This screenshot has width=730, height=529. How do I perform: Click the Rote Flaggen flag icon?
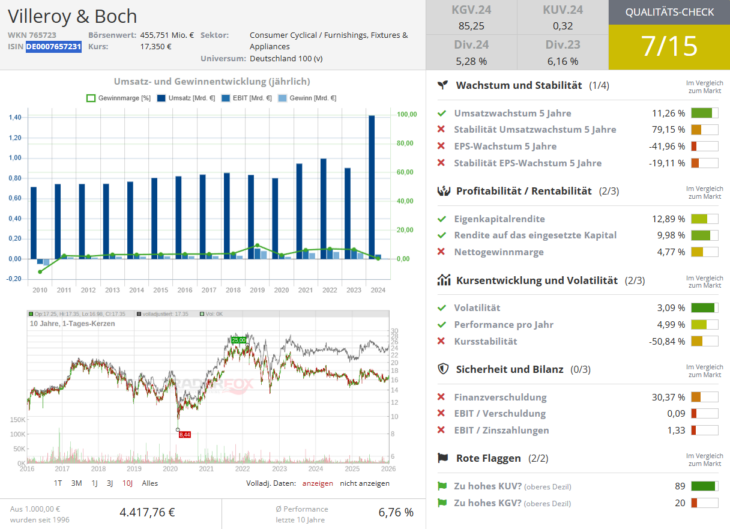(x=443, y=458)
